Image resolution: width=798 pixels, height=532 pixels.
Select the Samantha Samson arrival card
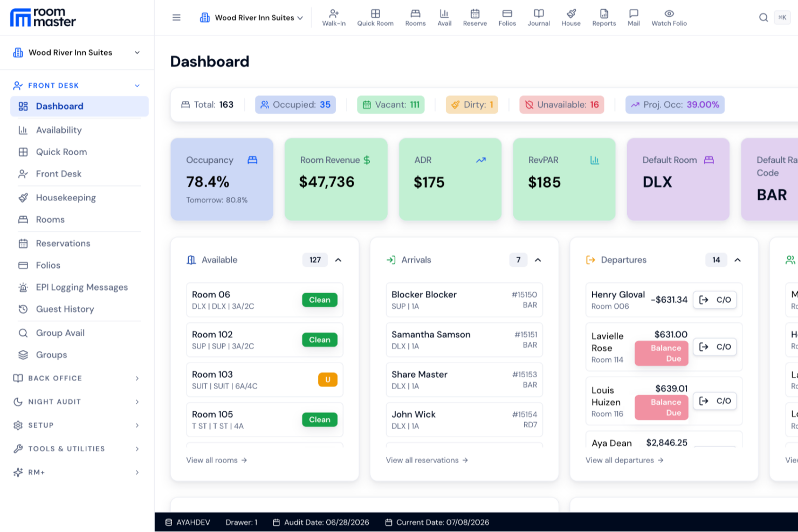(x=464, y=340)
